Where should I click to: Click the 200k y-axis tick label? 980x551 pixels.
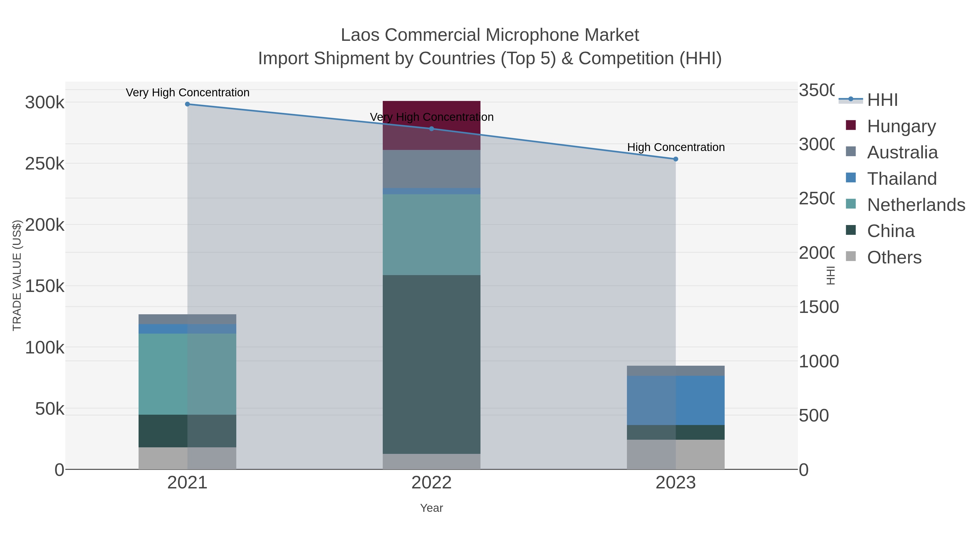[x=45, y=225]
